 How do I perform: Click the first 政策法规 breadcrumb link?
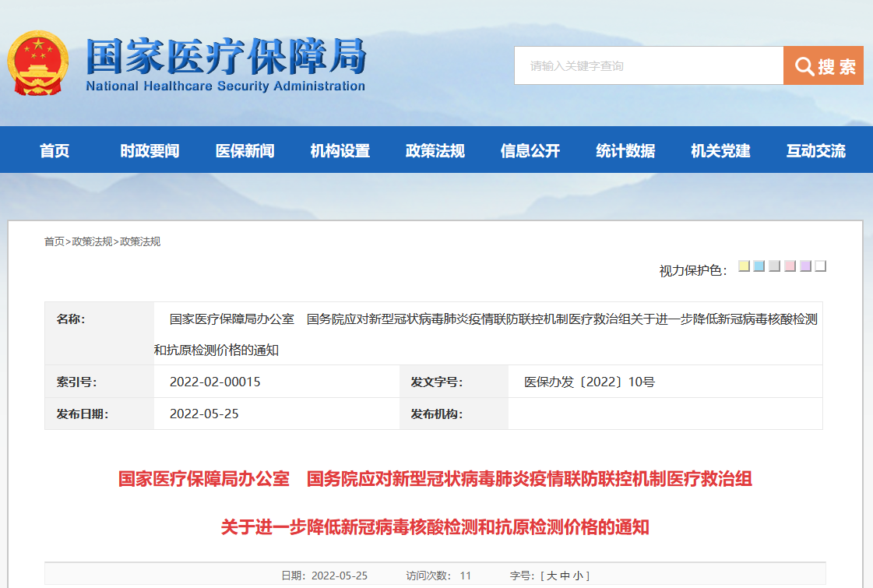[x=92, y=241]
